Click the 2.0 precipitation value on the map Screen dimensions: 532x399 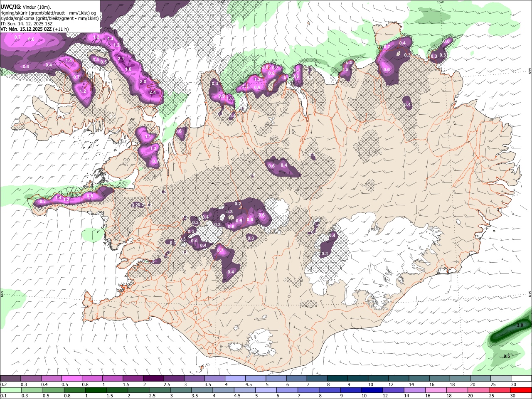[143, 82]
